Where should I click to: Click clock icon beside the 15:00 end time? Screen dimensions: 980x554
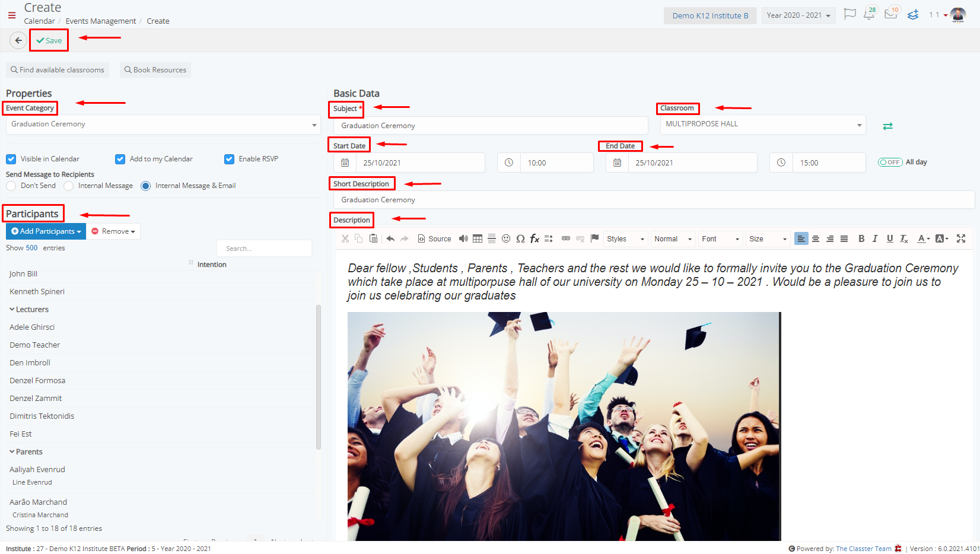[x=781, y=163]
